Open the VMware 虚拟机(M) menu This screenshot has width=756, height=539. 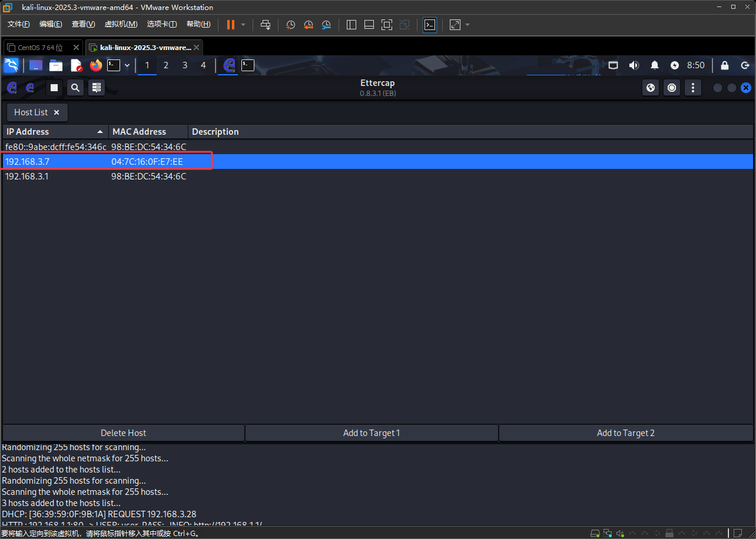coord(121,24)
